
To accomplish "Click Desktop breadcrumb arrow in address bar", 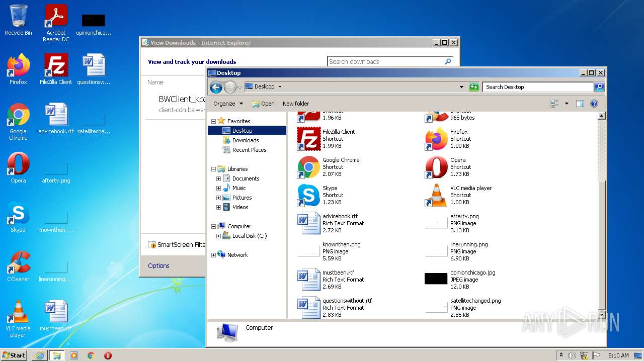I will (x=280, y=87).
